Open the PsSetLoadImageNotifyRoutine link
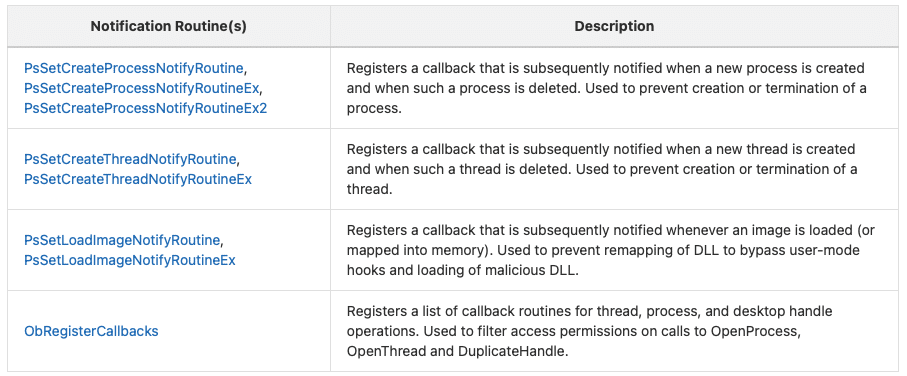The image size is (907, 376). pyautogui.click(x=122, y=240)
